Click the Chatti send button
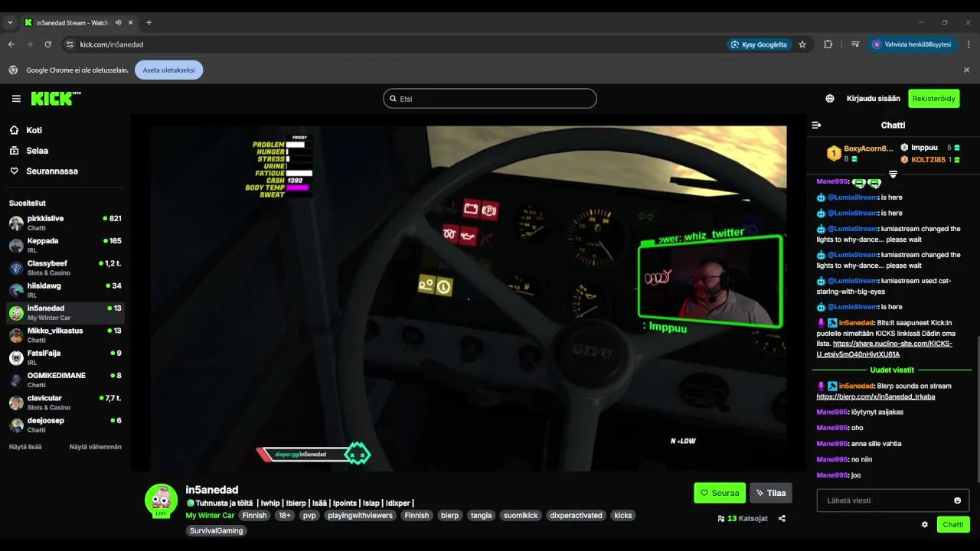980x551 pixels. pos(953,524)
